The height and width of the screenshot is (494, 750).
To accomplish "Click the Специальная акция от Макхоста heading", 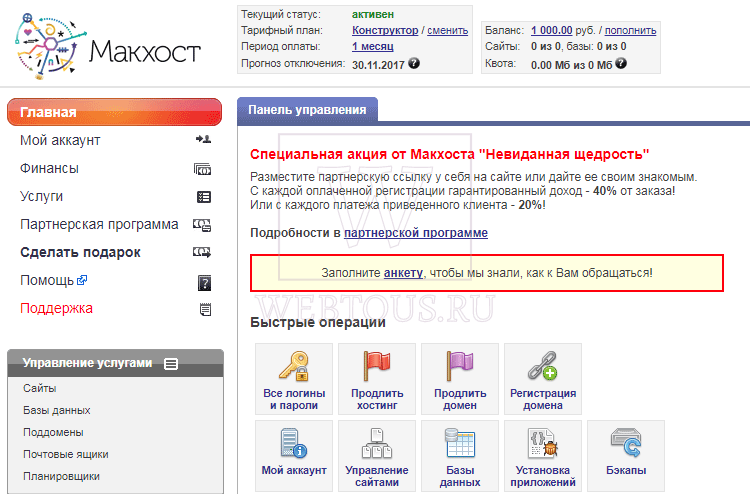I will click(450, 154).
